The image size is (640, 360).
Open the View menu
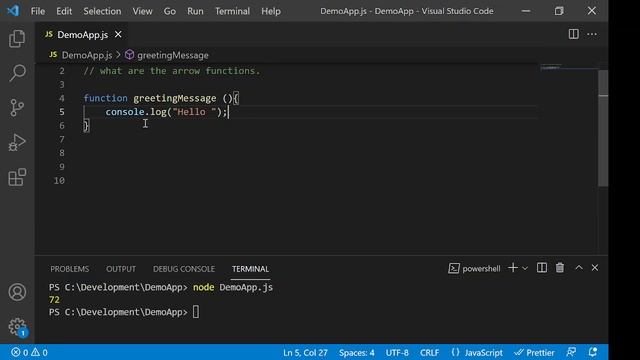point(142,11)
